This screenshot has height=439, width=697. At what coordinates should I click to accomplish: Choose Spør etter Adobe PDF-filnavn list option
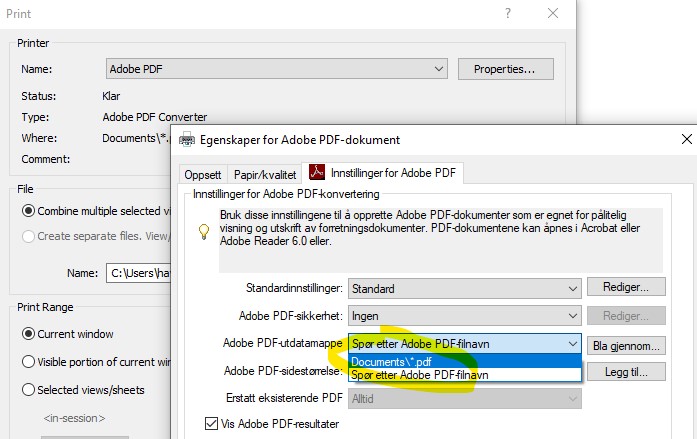point(465,375)
